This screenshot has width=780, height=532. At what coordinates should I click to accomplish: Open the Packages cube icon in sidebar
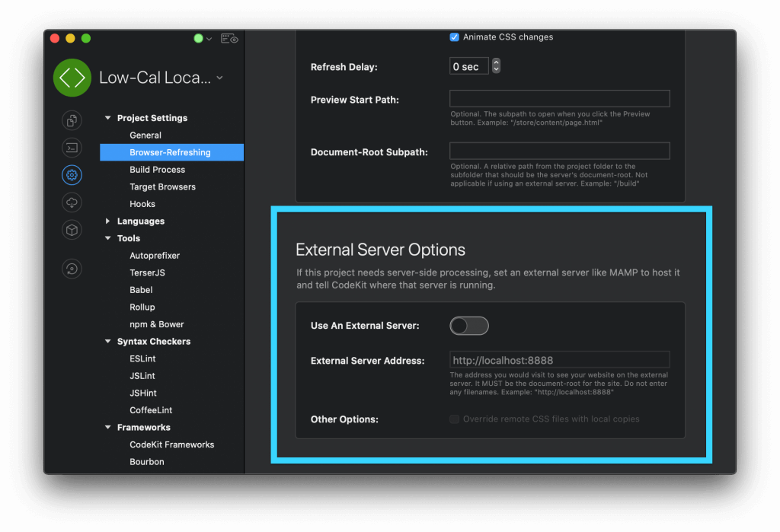click(x=72, y=230)
